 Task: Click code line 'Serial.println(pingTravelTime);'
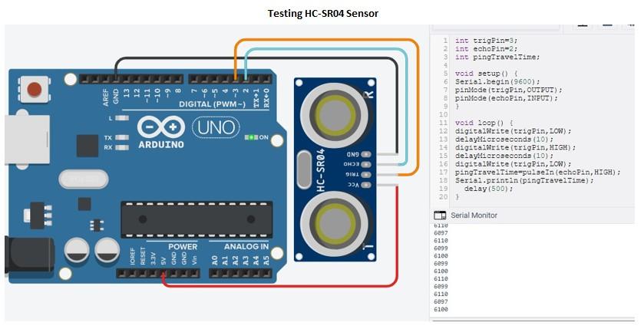(x=524, y=180)
